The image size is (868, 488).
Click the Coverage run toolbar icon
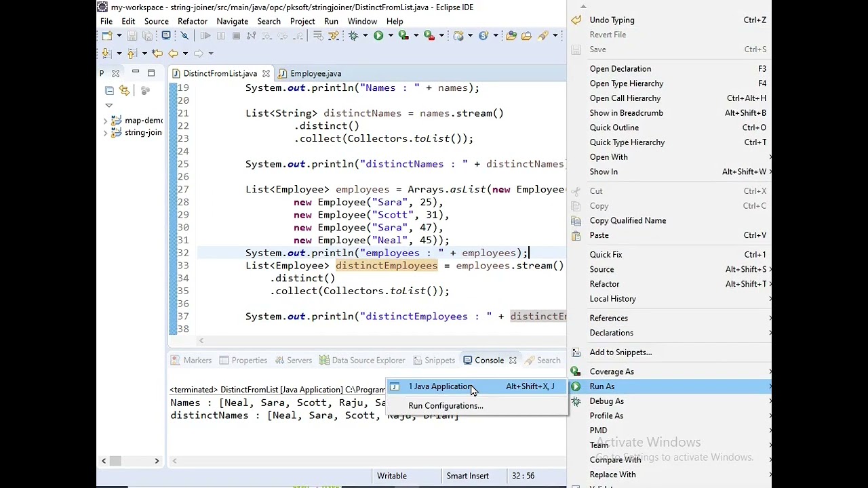[403, 35]
